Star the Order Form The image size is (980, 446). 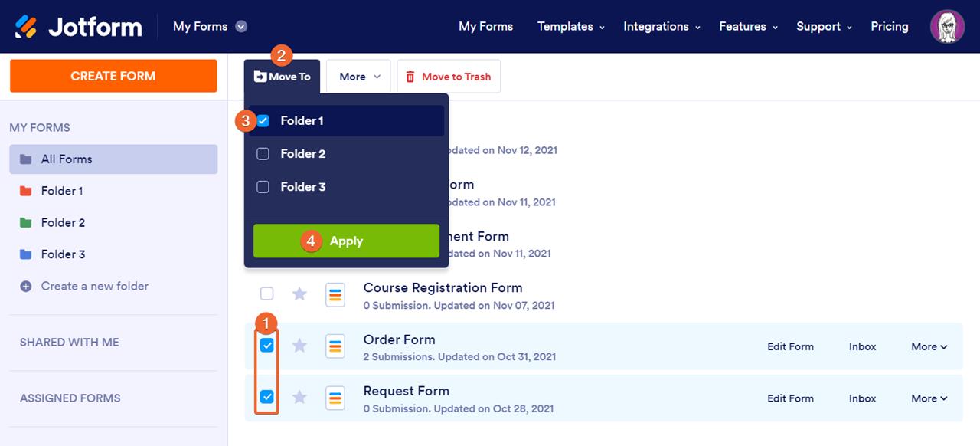click(299, 346)
